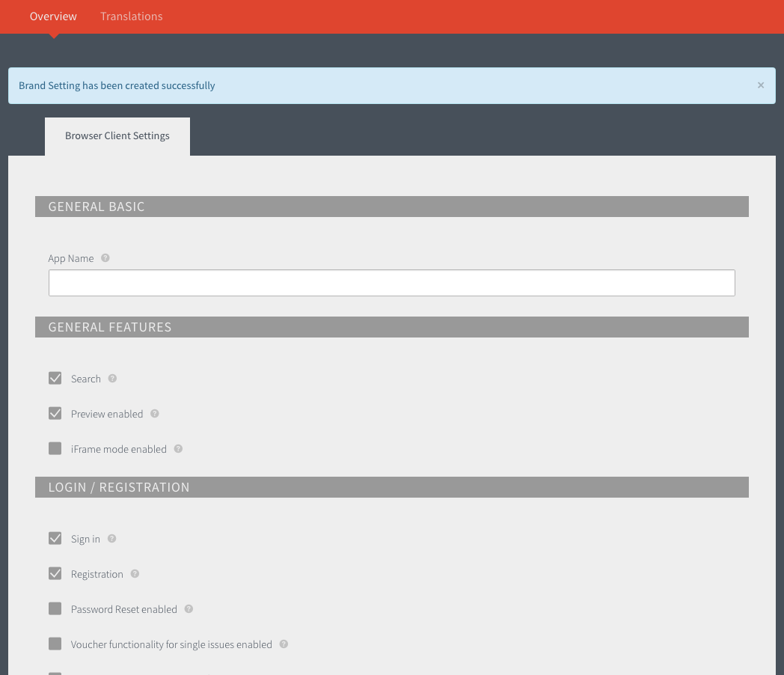Uncheck the Registration checkbox
The height and width of the screenshot is (675, 784).
[55, 573]
